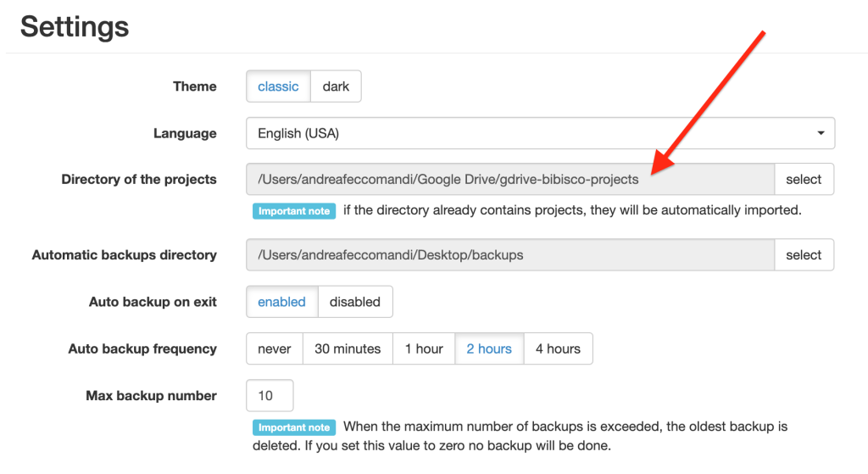Click text 'the oldest backup is deleted' note
868x474 pixels.
click(520, 436)
